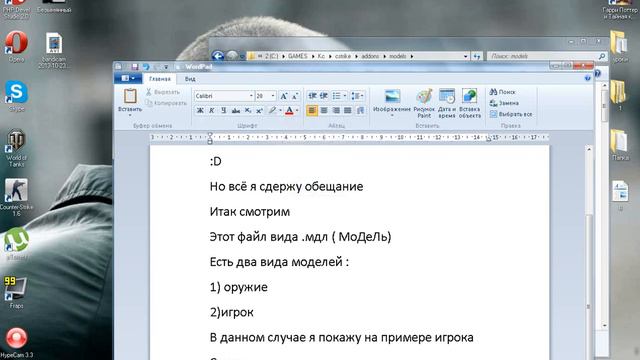Click Explorer refresh button
This screenshot has height=360, width=640.
point(477,56)
